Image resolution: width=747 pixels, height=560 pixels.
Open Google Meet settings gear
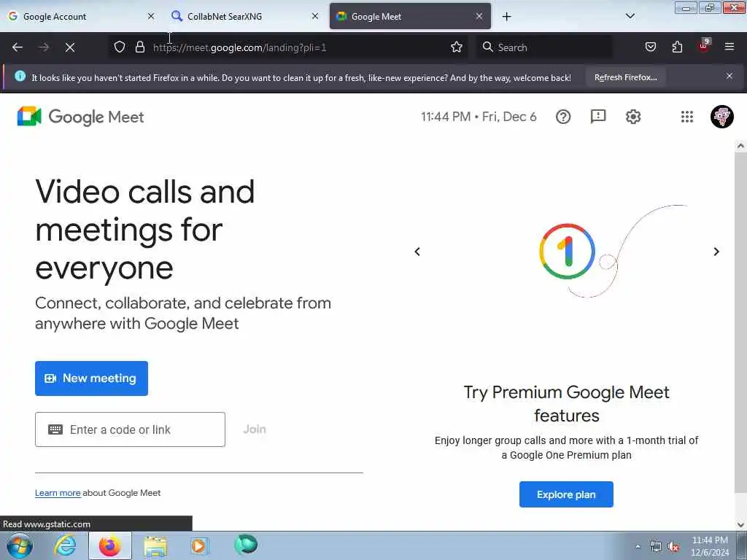(x=632, y=117)
